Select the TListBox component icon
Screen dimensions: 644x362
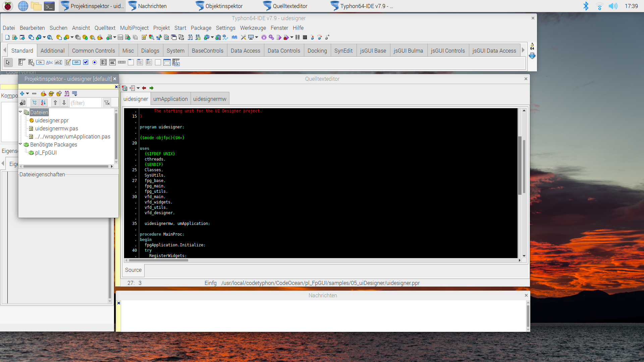point(104,62)
